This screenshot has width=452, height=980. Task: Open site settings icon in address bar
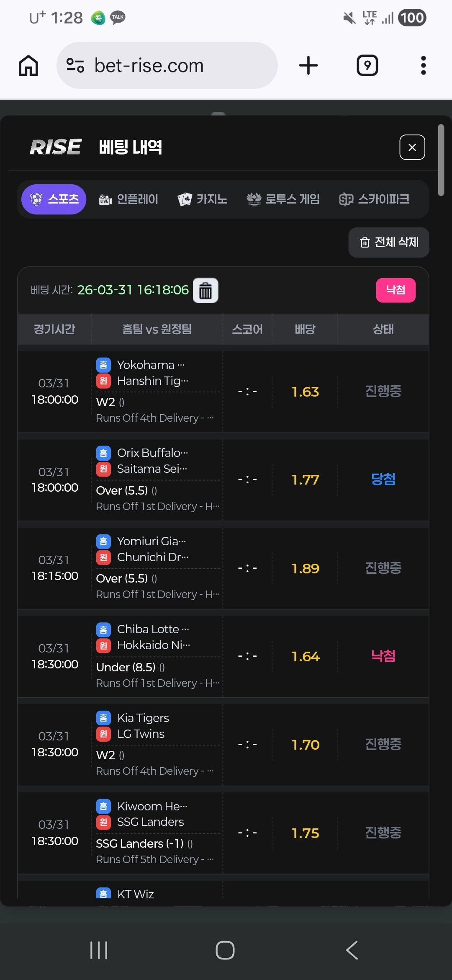click(x=75, y=65)
